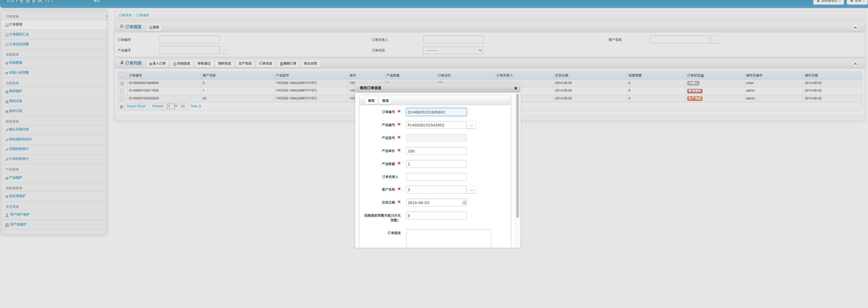Click the ... picker beside dialog 产品编号
Screen dimensions: 868x308
point(471,125)
